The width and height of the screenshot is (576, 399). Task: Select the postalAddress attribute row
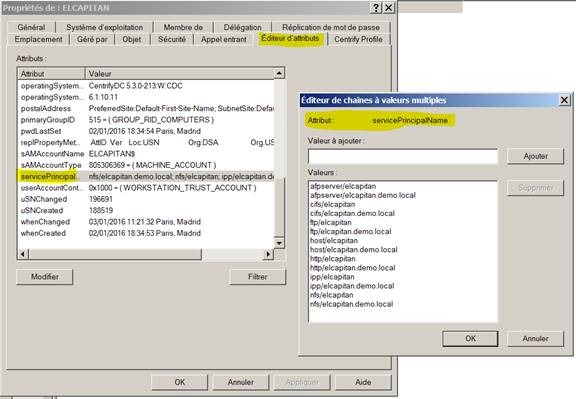(x=145, y=108)
